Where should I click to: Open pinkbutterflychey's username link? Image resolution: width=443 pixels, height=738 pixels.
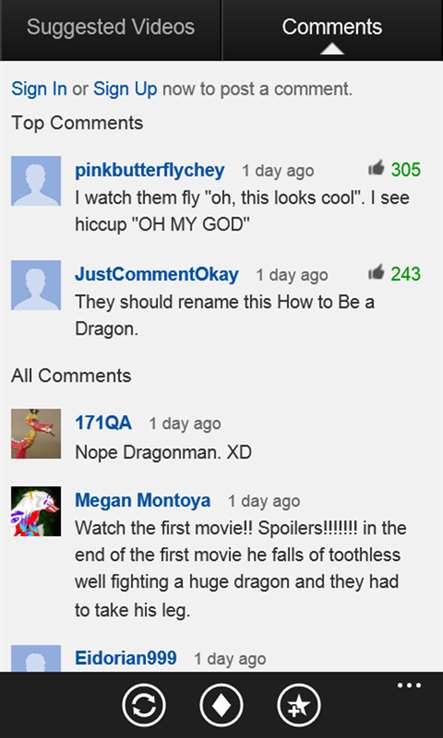pos(150,170)
